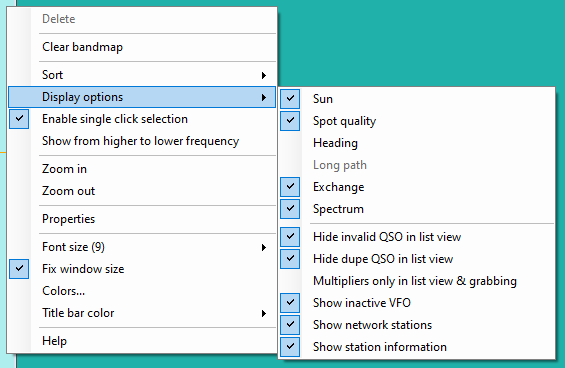Toggle the Spectrum display option
565x368 pixels.
pyautogui.click(x=417, y=209)
